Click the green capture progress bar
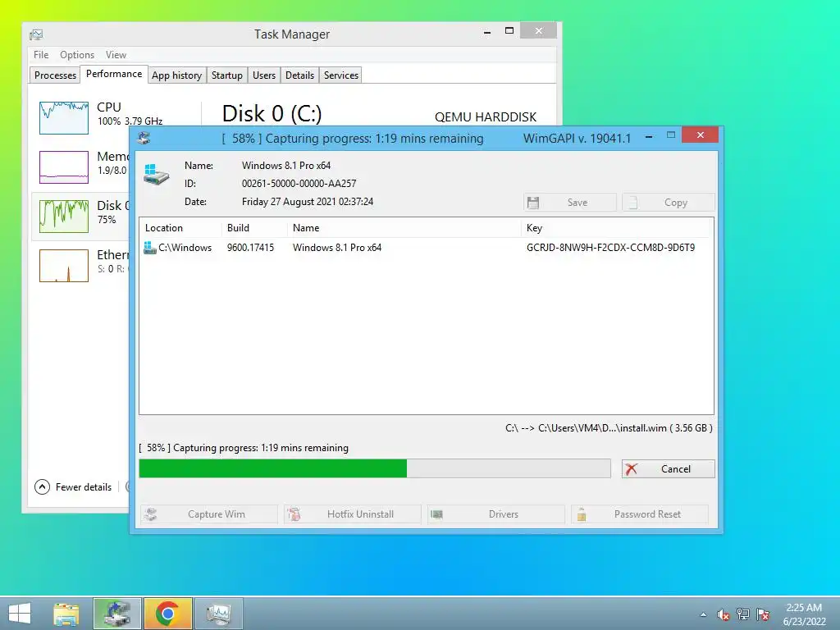This screenshot has width=840, height=630. (x=374, y=468)
